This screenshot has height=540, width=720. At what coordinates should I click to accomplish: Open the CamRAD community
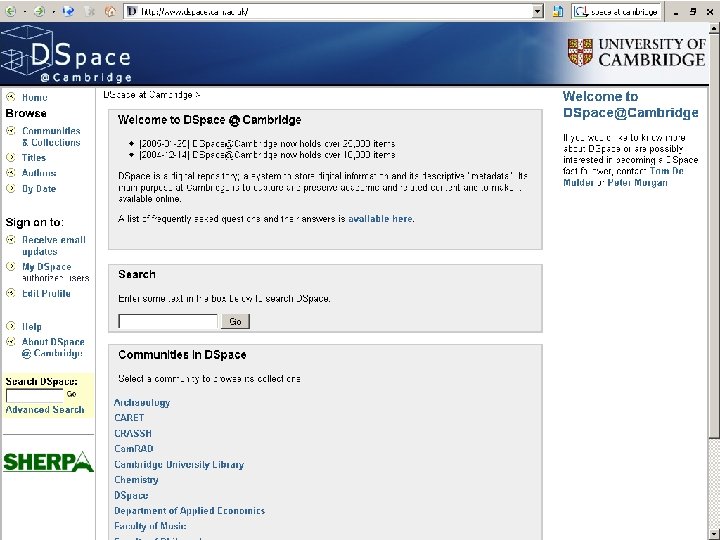tap(134, 449)
